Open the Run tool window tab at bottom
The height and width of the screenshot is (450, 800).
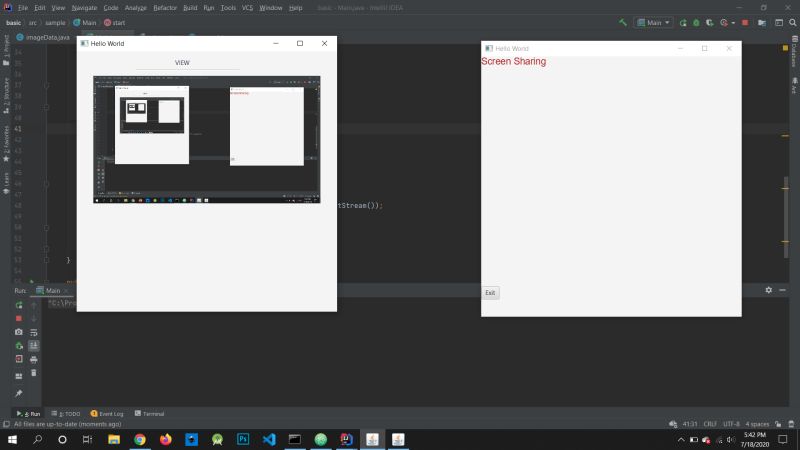(28, 414)
